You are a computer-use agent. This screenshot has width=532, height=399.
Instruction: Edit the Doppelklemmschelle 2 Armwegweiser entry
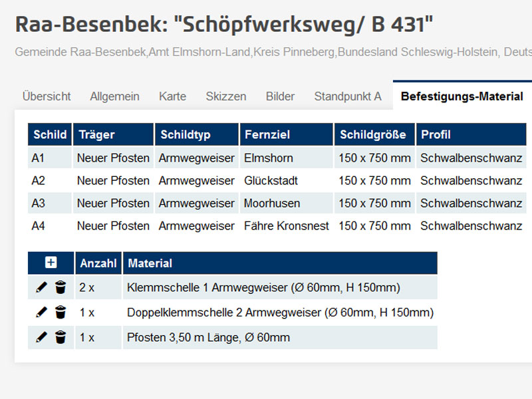click(40, 313)
